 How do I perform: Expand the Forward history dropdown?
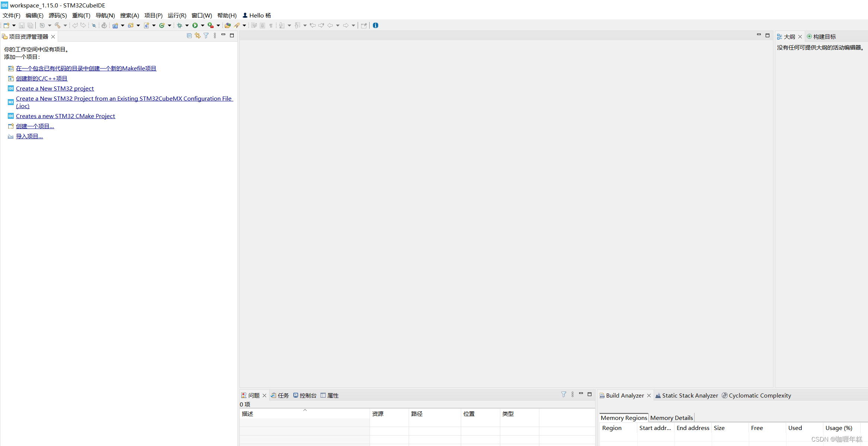(x=353, y=25)
